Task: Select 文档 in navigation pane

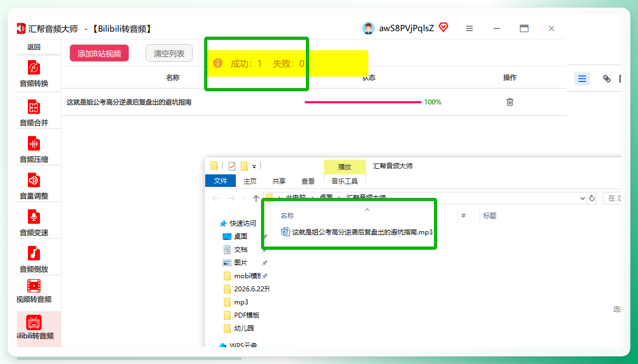Action: 236,249
